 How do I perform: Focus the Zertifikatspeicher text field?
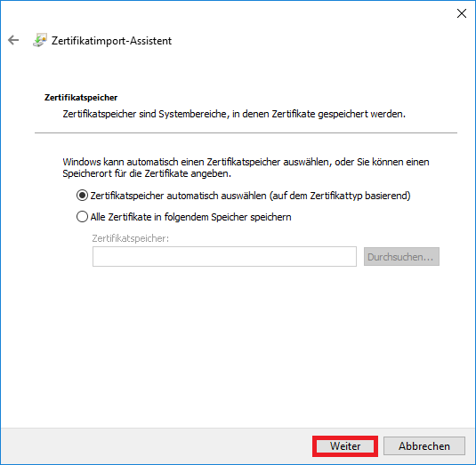click(224, 257)
